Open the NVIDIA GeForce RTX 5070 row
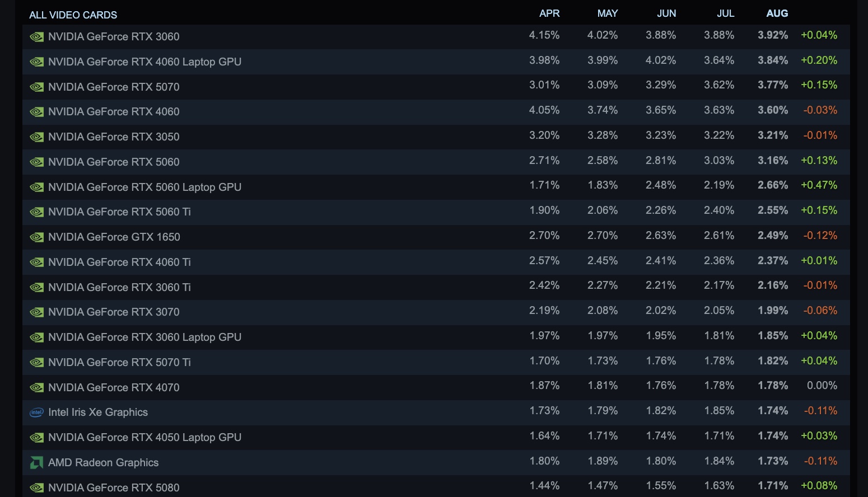 point(436,87)
